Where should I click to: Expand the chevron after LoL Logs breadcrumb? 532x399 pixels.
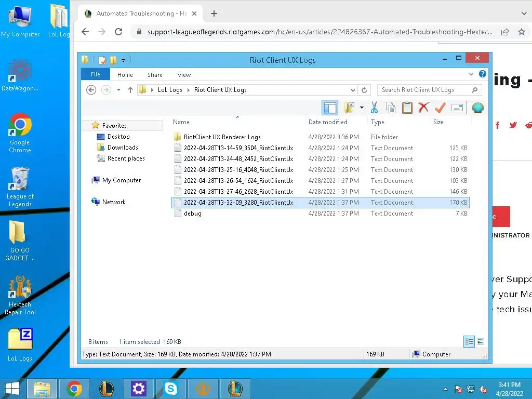coord(188,90)
